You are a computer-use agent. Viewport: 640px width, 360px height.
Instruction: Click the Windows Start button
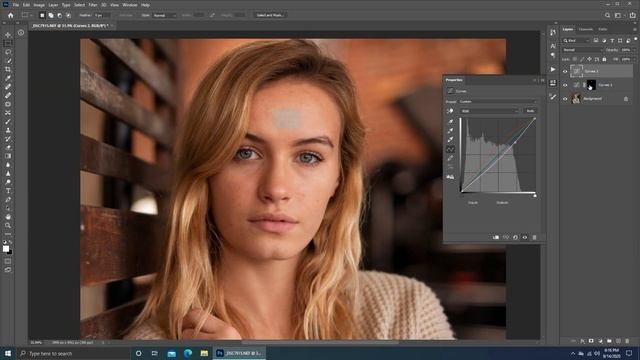(8, 353)
